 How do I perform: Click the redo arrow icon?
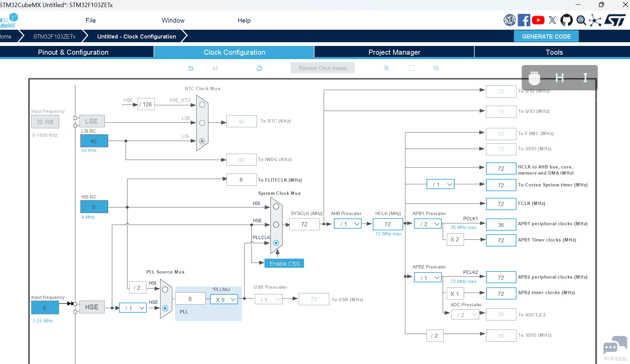[215, 68]
